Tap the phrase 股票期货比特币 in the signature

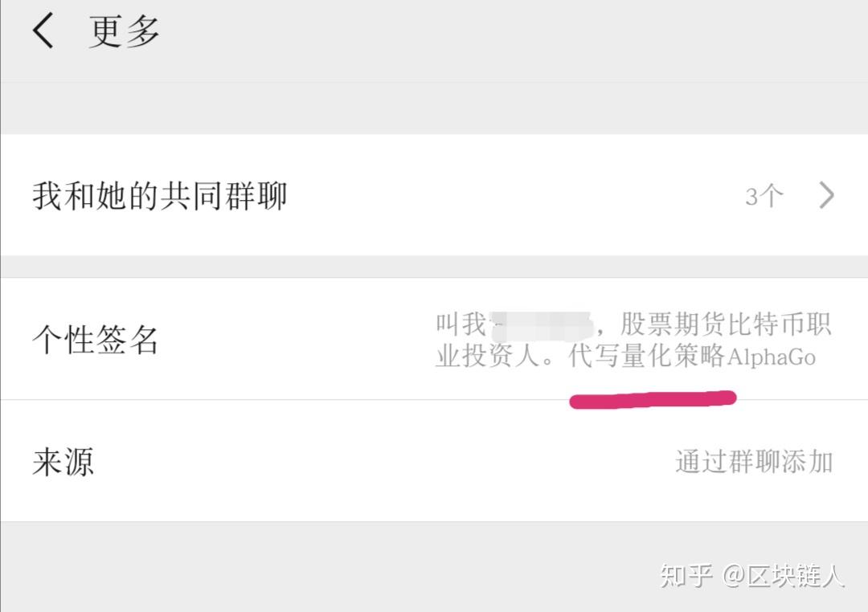pos(714,324)
